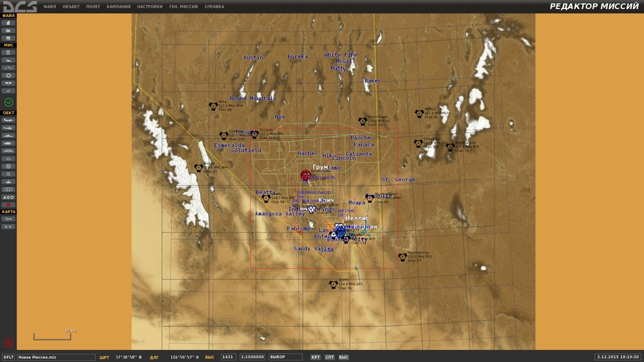Open the СПРАВКА menu
Viewport: 644px width, 362px height.
tap(214, 6)
